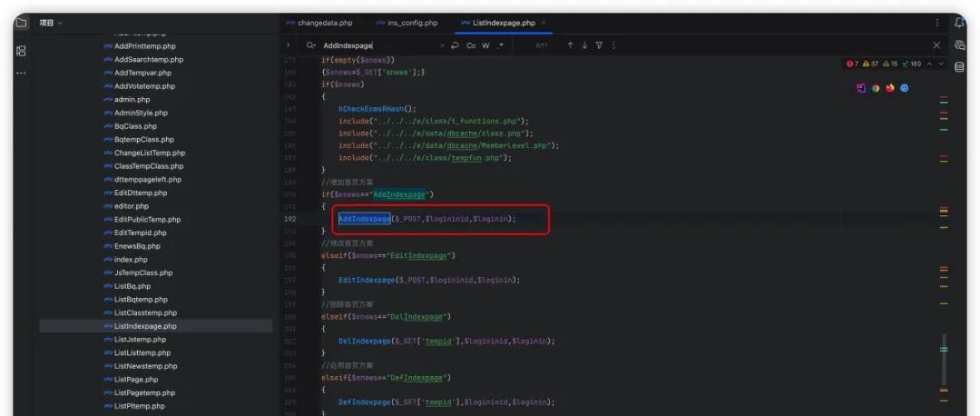
Task: Select admin.php in project tree
Action: (127, 100)
